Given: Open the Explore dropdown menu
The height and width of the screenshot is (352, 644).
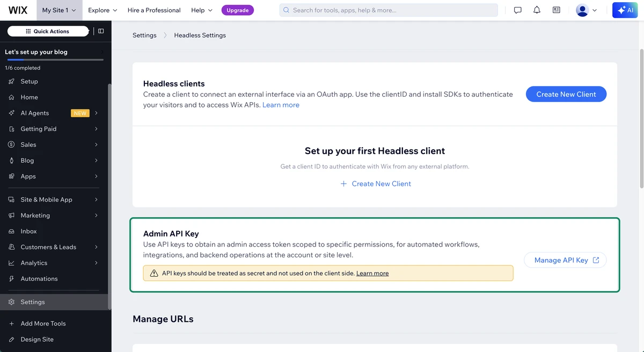Looking at the screenshot, I should [103, 10].
